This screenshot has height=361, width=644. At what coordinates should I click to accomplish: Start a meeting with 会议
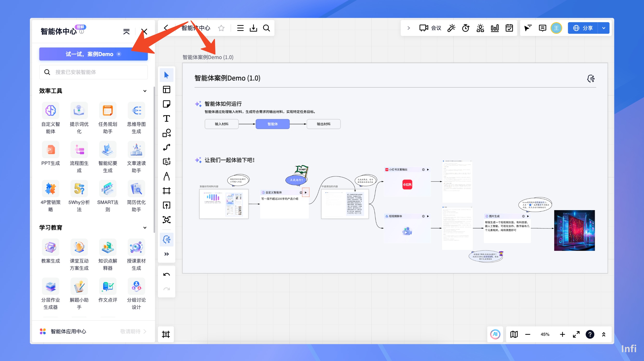click(430, 28)
